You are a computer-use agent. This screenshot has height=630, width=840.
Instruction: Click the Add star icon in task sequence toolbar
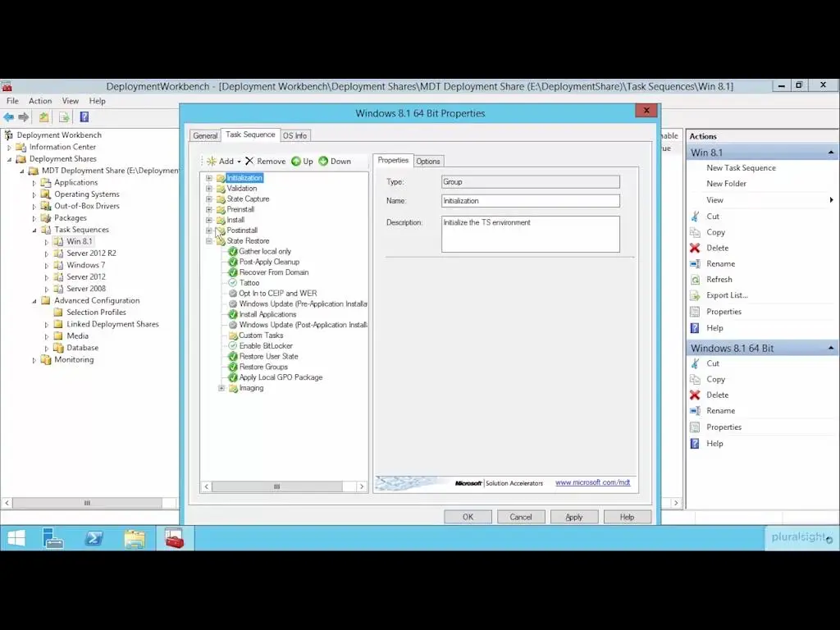coord(211,162)
